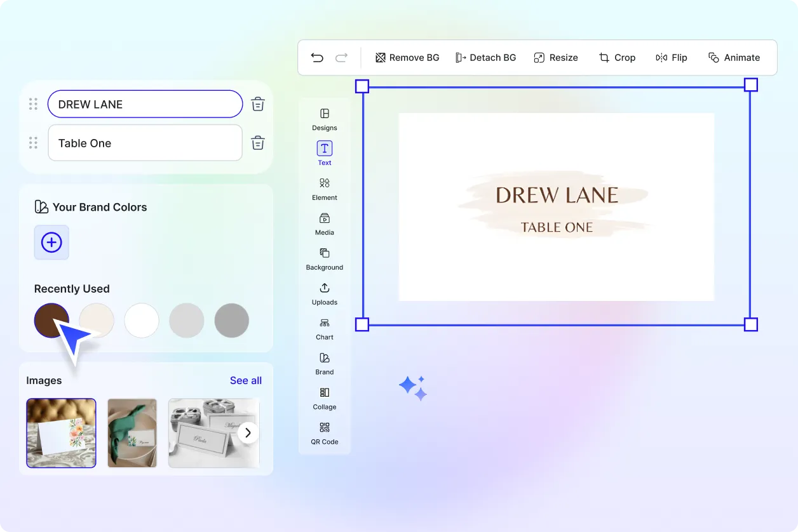Click the See all images link
The image size is (798, 532).
click(x=246, y=380)
